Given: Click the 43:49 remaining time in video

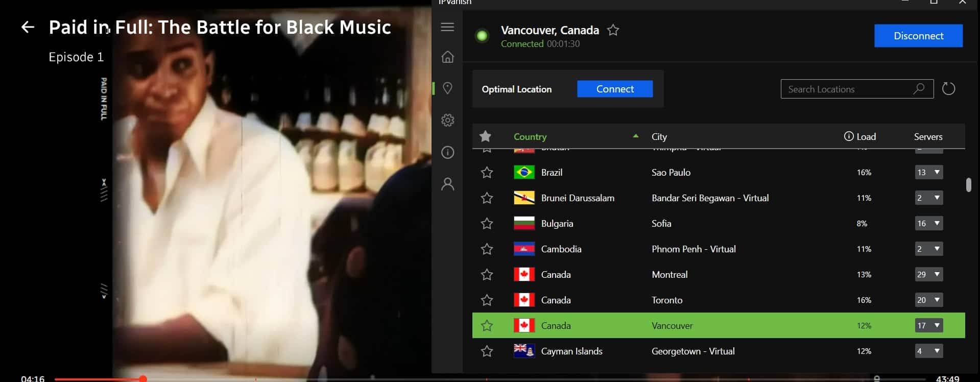Looking at the screenshot, I should [x=947, y=378].
